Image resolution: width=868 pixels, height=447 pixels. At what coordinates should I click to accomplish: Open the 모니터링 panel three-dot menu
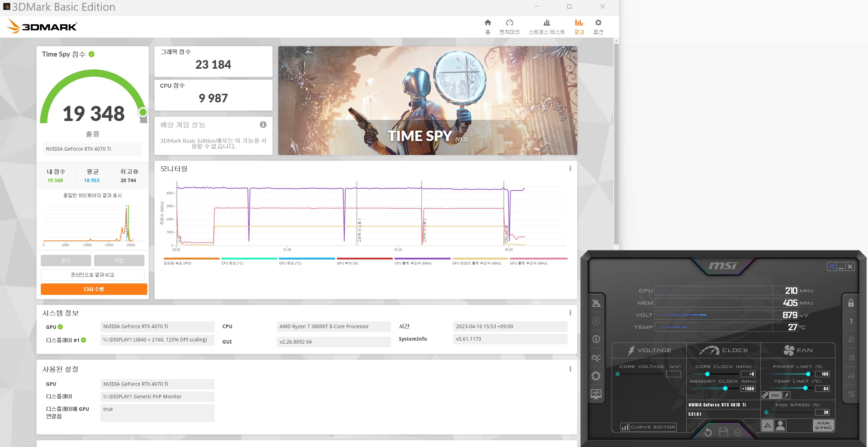[570, 169]
